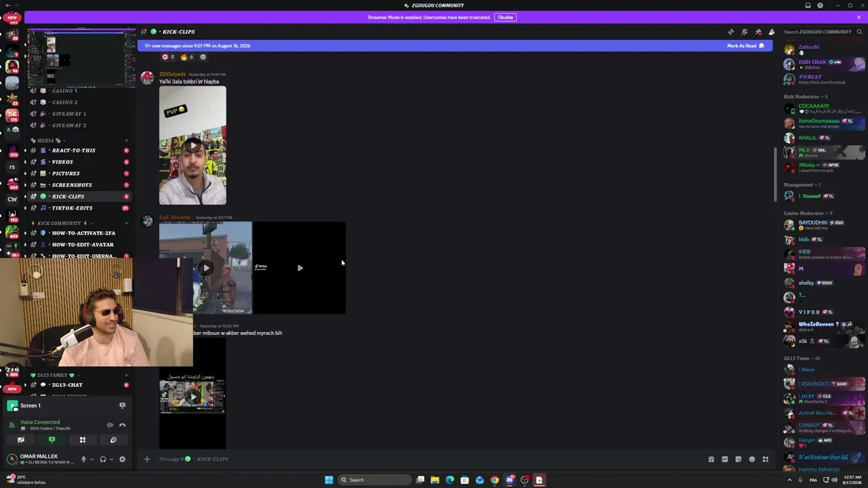Play the PVP video clip

[193, 145]
